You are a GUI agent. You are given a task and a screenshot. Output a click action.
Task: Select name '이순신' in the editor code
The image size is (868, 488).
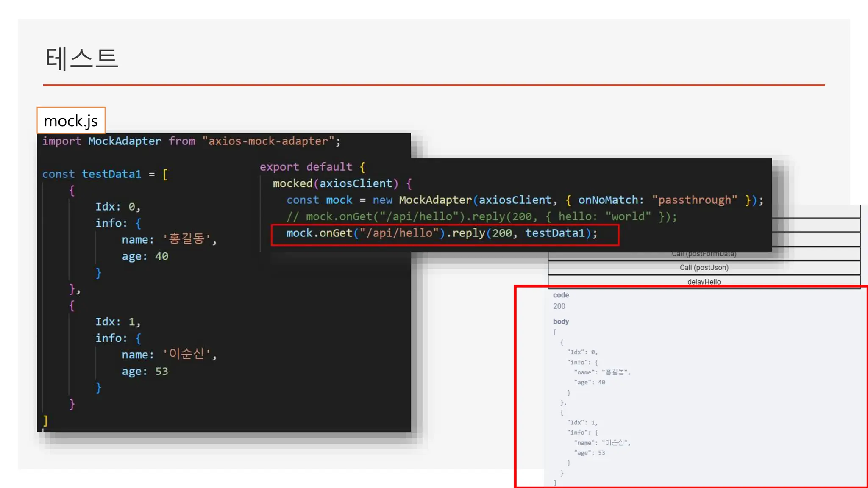[x=169, y=354]
